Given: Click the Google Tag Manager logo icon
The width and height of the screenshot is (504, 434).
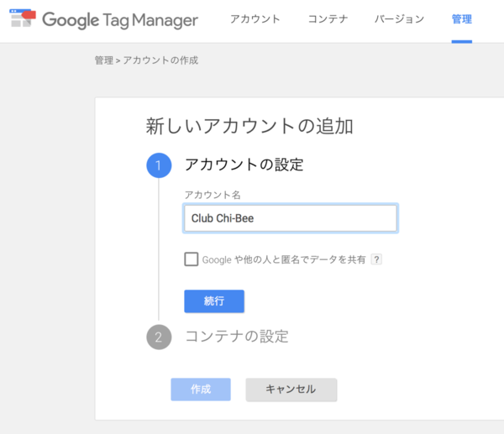Looking at the screenshot, I should click(23, 18).
